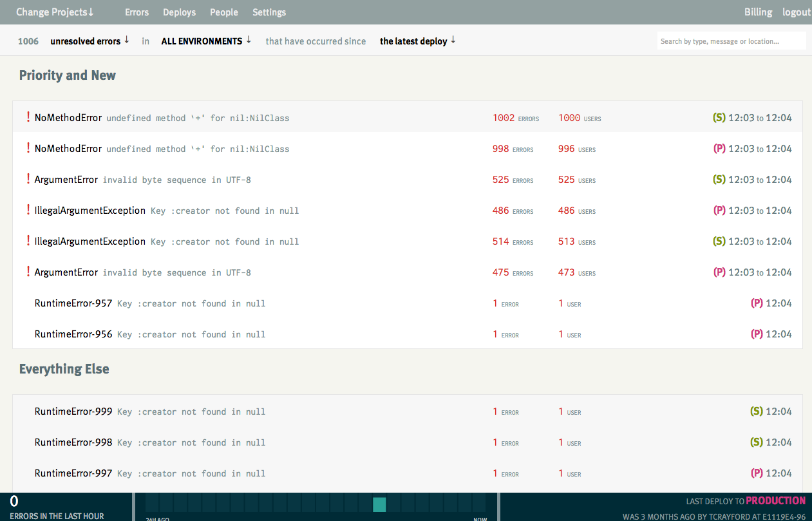Expand the latest deploy time filter
Viewport: 812px width, 521px height.
pos(417,41)
